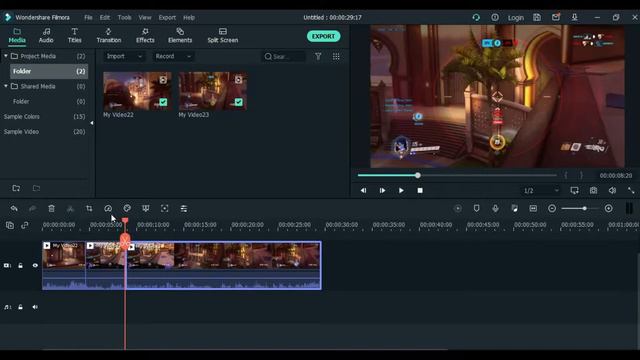Screen dimensions: 640x360
Task: Take a snapshot with the camera icon
Action: click(593, 191)
